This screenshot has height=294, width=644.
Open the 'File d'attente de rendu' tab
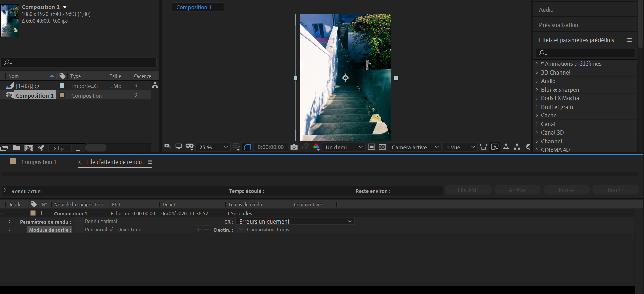pyautogui.click(x=114, y=162)
